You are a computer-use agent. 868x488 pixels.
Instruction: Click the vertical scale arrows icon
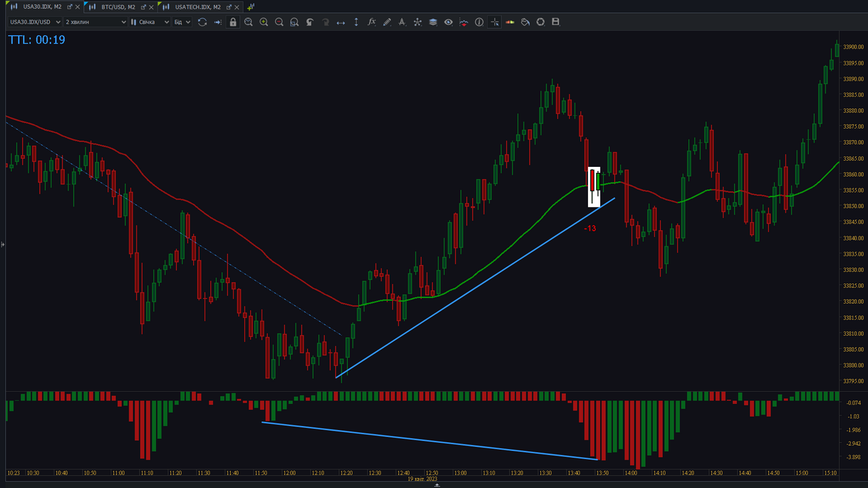coord(356,22)
